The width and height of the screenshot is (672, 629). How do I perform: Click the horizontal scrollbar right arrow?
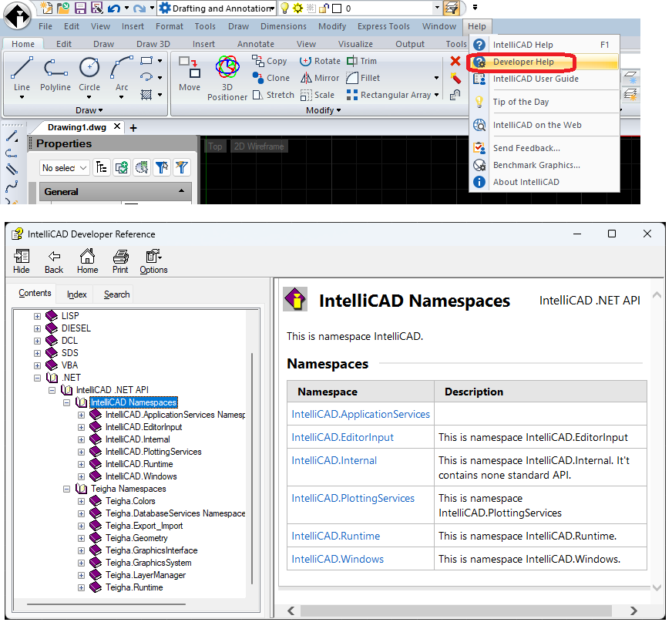633,611
